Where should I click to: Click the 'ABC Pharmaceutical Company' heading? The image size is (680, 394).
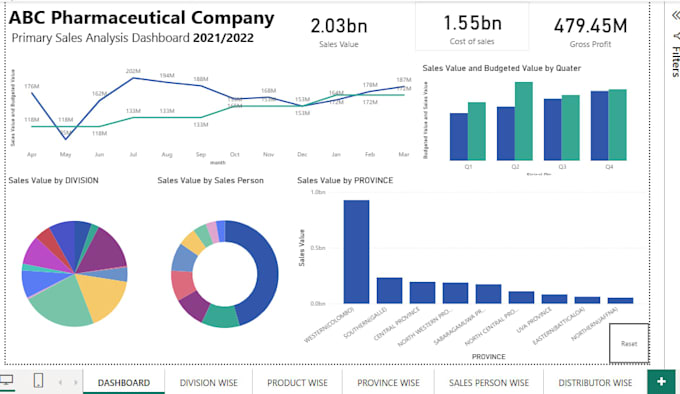[141, 18]
